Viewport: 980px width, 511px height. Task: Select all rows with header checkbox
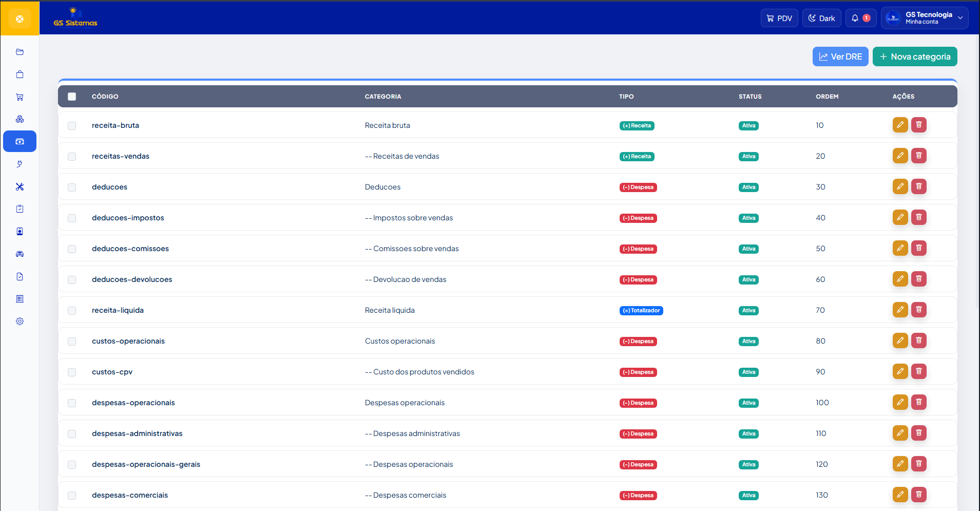(x=72, y=97)
